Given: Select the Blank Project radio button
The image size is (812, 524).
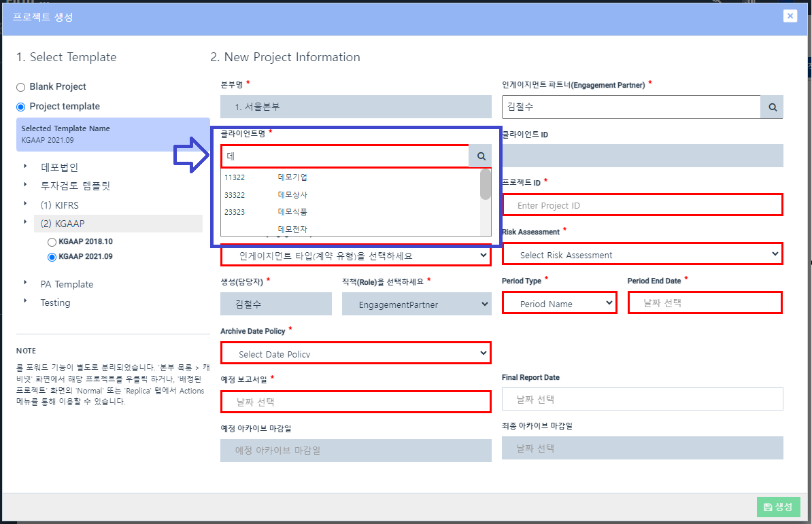Looking at the screenshot, I should click(x=21, y=86).
